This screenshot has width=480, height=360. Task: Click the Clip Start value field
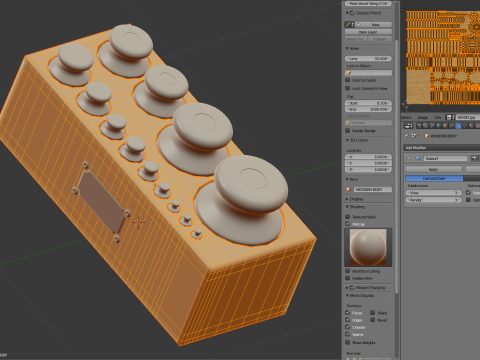pos(368,103)
